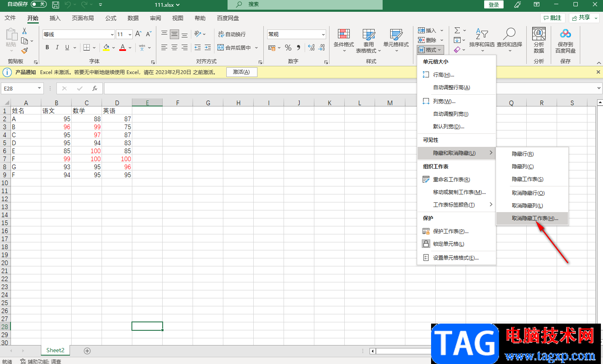Click Save to Baidu Netdisk (保存到百度网盘) icon

point(565,40)
